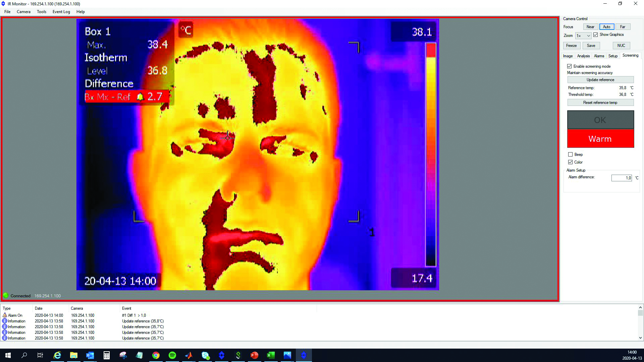Open the IR Monitor app from the taskbar
The image size is (644, 362).
304,355
